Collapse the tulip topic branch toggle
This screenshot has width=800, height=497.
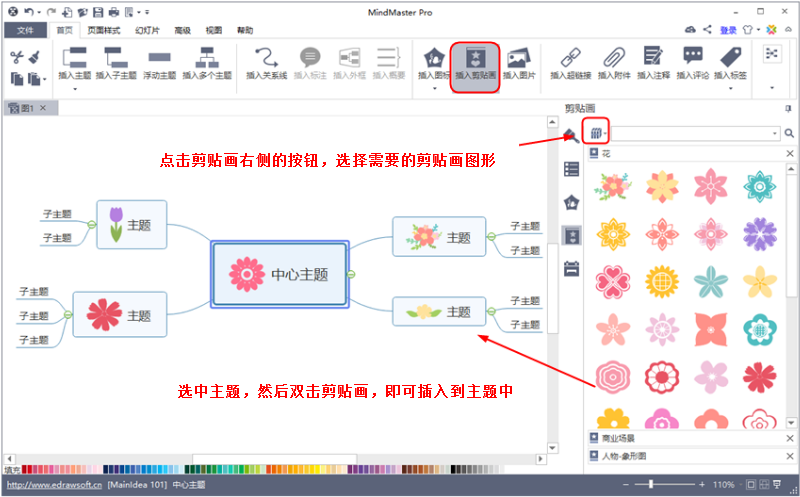[91, 225]
